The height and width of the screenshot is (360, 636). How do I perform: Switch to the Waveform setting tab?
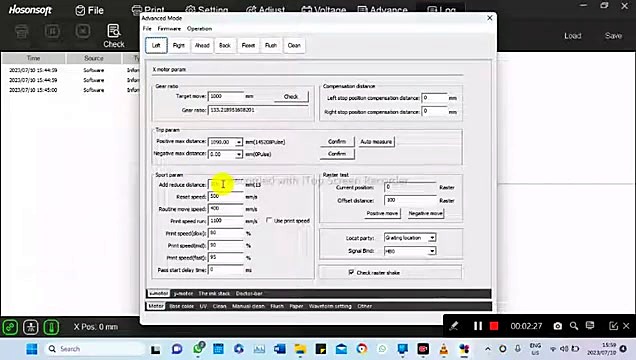[x=330, y=306]
